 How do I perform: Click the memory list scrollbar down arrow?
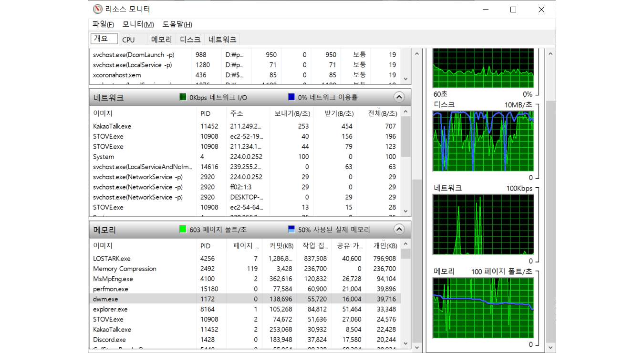(406, 343)
